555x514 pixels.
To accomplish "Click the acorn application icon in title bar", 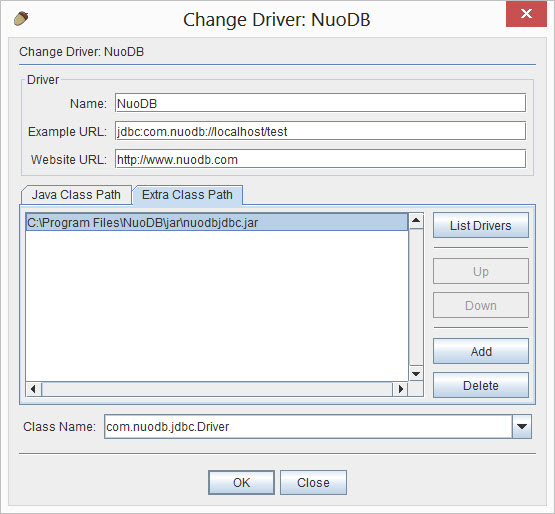I will [x=21, y=18].
